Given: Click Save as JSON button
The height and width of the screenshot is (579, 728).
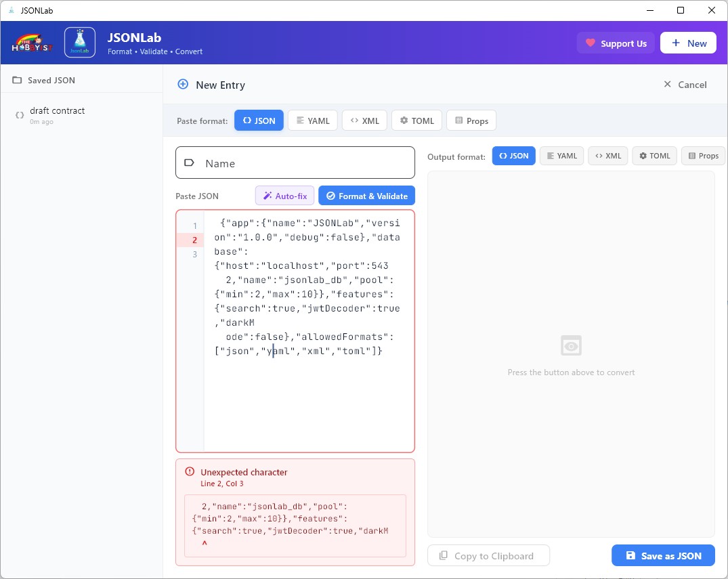Looking at the screenshot, I should point(663,555).
